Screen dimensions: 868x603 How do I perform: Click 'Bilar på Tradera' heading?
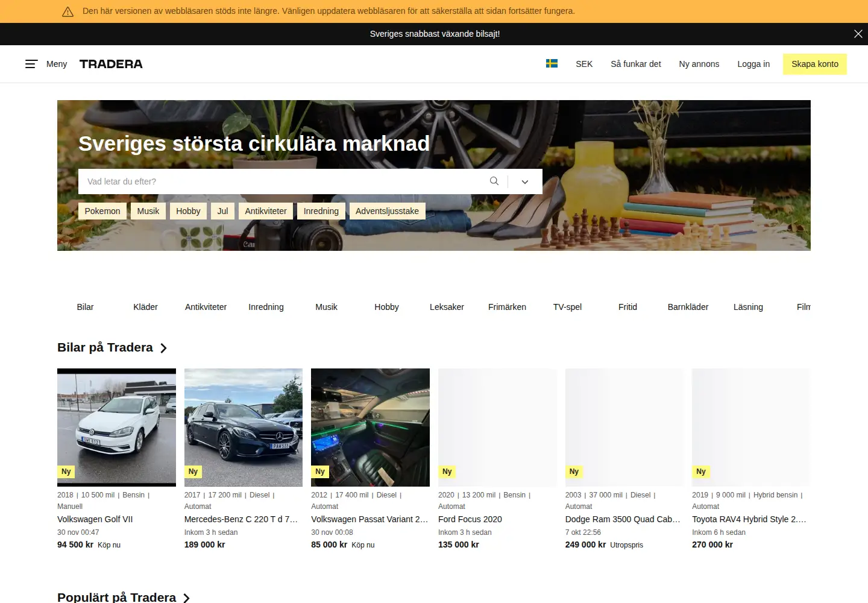click(105, 347)
